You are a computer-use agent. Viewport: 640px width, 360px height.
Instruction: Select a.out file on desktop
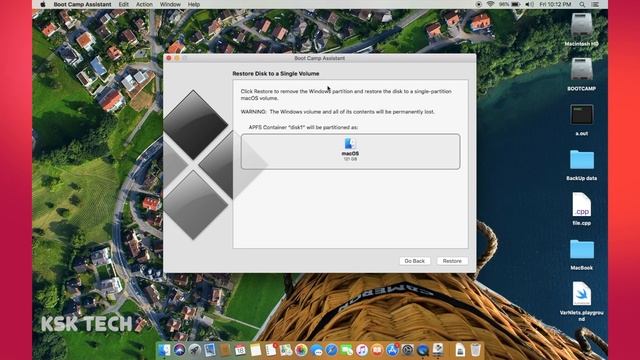582,119
